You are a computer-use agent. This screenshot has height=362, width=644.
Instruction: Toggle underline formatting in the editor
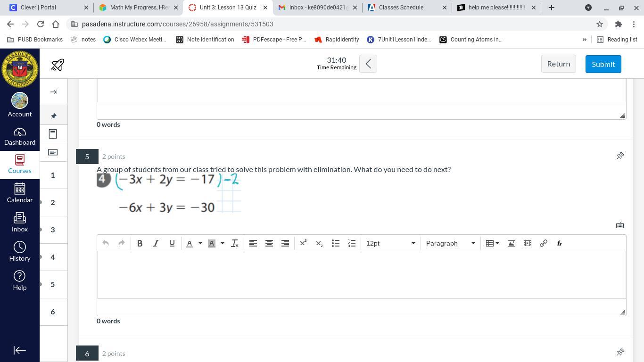click(x=172, y=243)
